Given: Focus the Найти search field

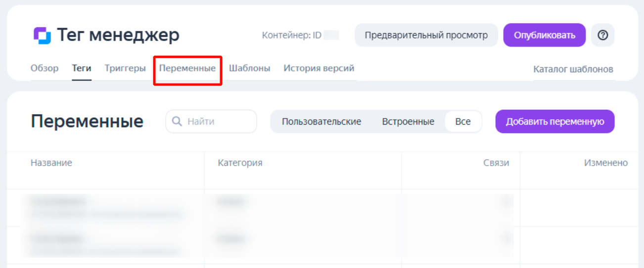Looking at the screenshot, I should (x=211, y=122).
